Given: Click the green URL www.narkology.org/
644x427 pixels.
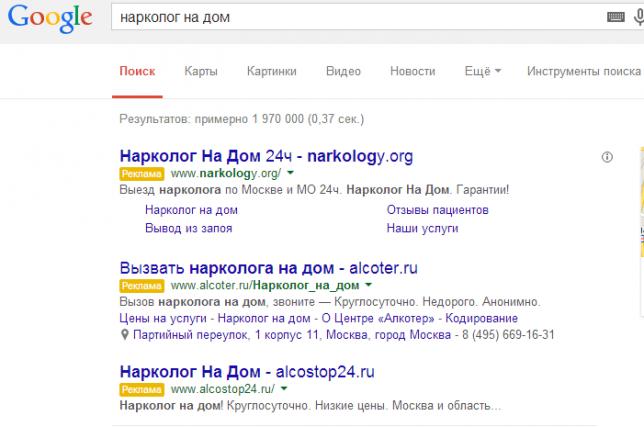Looking at the screenshot, I should coord(226,173).
